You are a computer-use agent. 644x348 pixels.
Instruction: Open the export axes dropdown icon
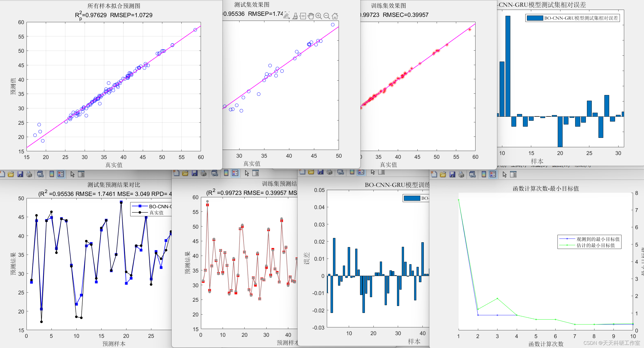point(286,16)
